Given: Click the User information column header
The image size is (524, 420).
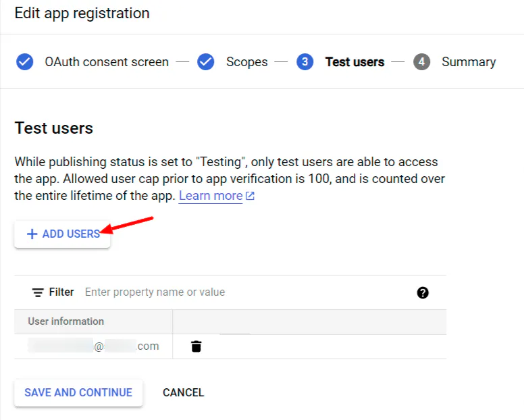Looking at the screenshot, I should coord(66,321).
